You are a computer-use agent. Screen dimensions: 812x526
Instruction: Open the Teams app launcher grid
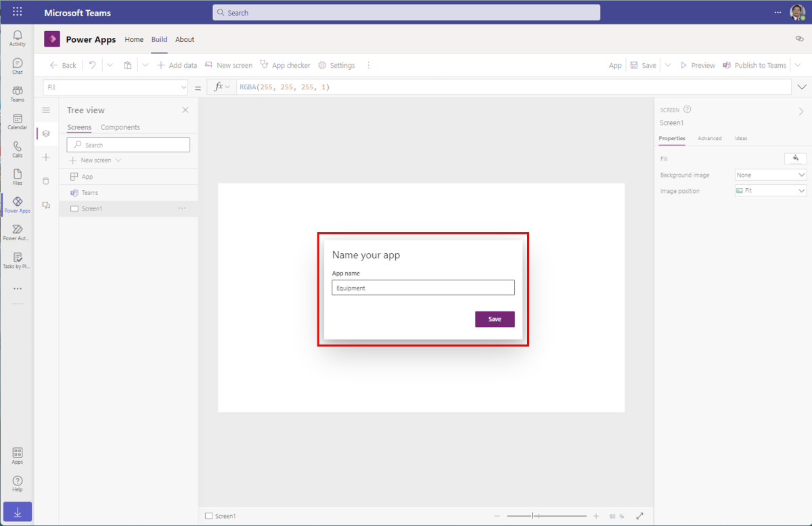pos(18,12)
